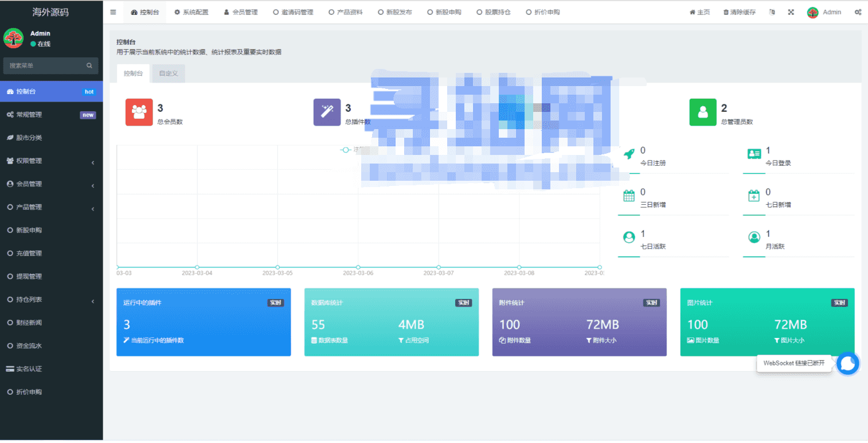
Task: Switch to the 新股发布 top tab
Action: pyautogui.click(x=395, y=12)
